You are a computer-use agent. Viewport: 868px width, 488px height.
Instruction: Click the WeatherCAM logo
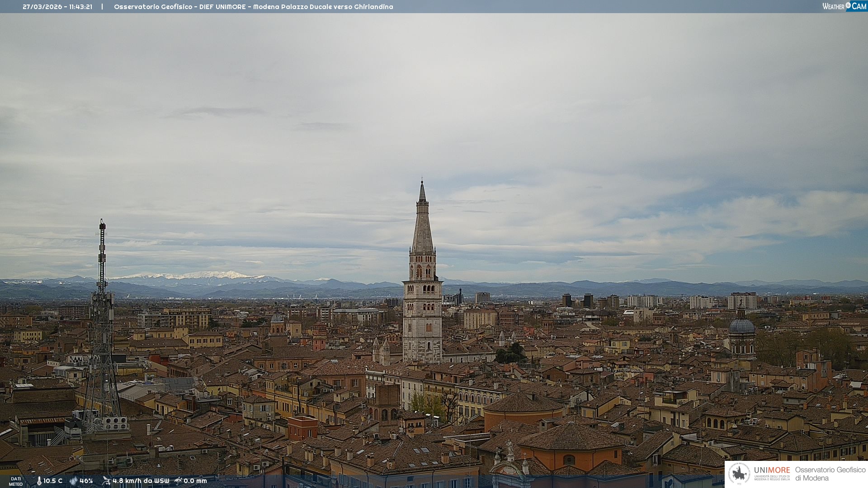point(844,6)
